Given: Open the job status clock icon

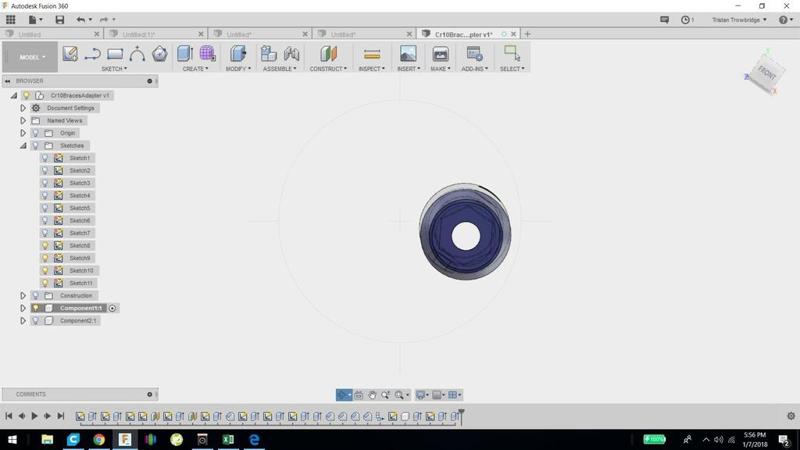Looking at the screenshot, I should pyautogui.click(x=687, y=20).
